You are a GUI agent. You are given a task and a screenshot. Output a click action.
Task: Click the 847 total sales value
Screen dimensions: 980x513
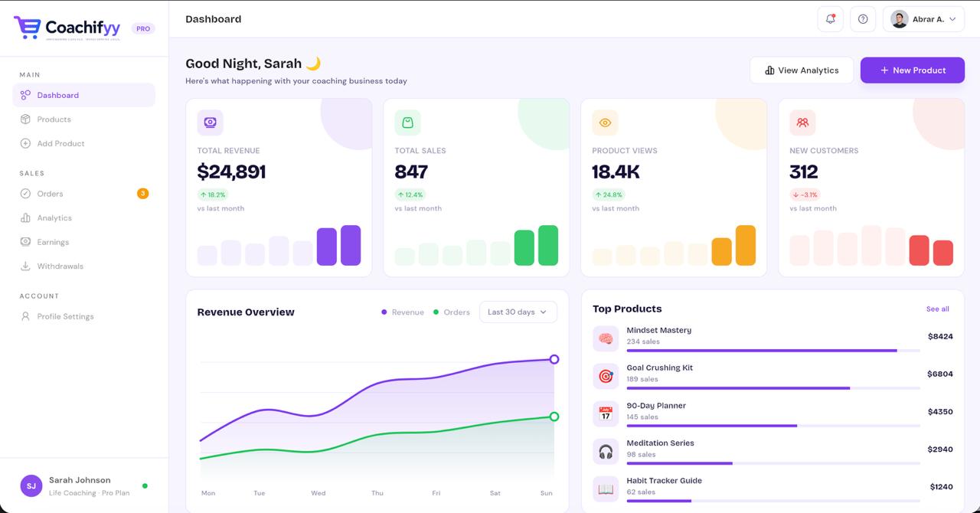(x=411, y=172)
